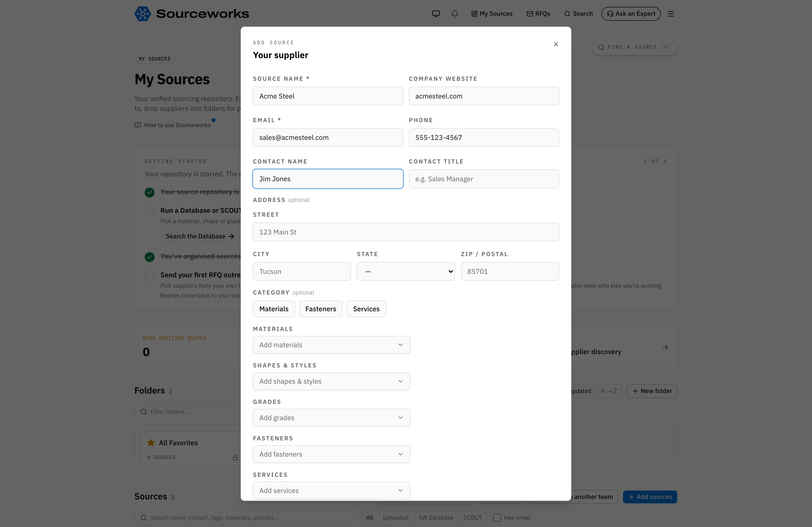This screenshot has width=812, height=527.
Task: Toggle the Fasteners category chip
Action: tap(320, 309)
